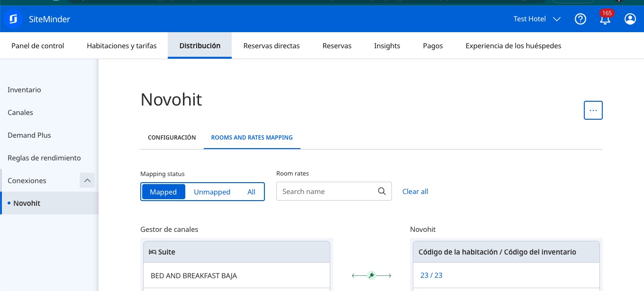The image size is (644, 291).
Task: Click the BED AND BREAKFAST BAJA rate row
Action: pos(236,275)
